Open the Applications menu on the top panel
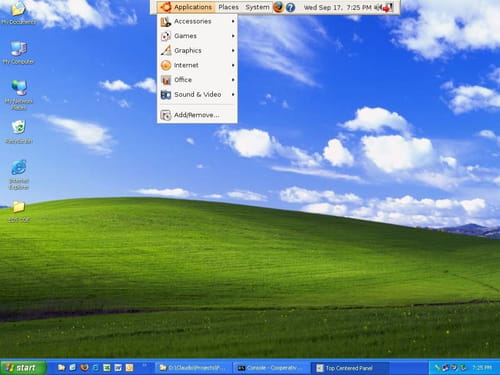 click(186, 7)
